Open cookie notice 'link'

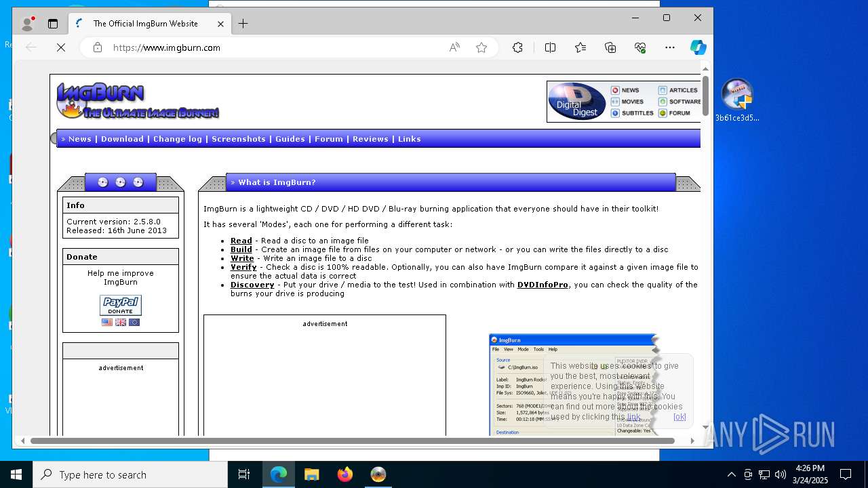click(x=633, y=417)
